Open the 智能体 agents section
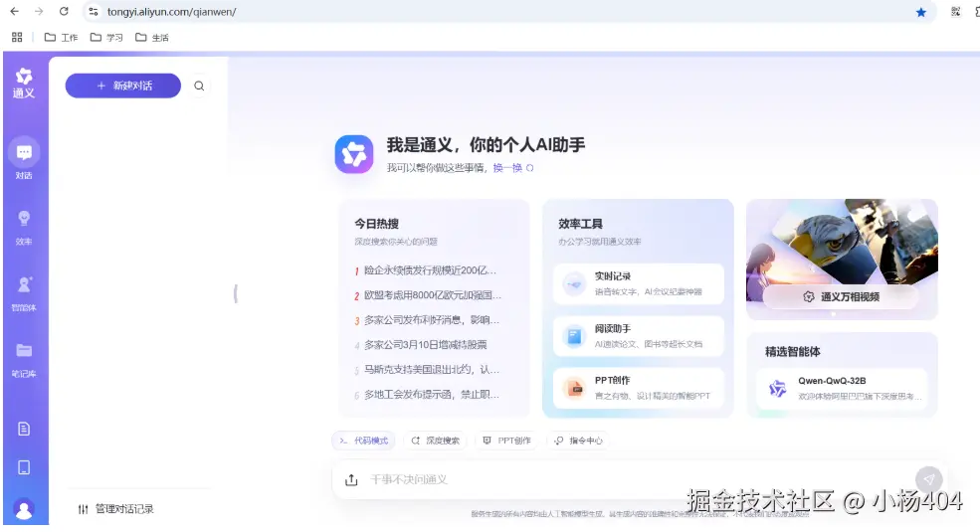Screen dimensions: 980x532 [x=24, y=293]
